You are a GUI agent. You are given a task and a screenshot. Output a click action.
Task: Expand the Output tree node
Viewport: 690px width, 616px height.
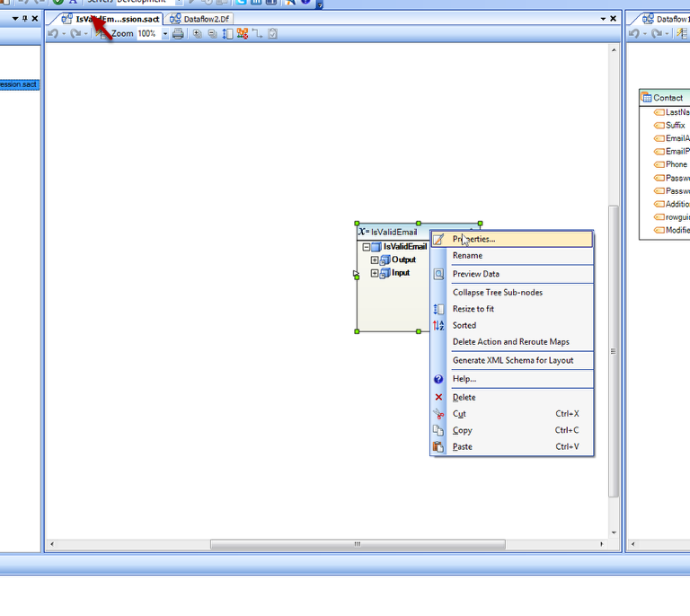(x=375, y=260)
